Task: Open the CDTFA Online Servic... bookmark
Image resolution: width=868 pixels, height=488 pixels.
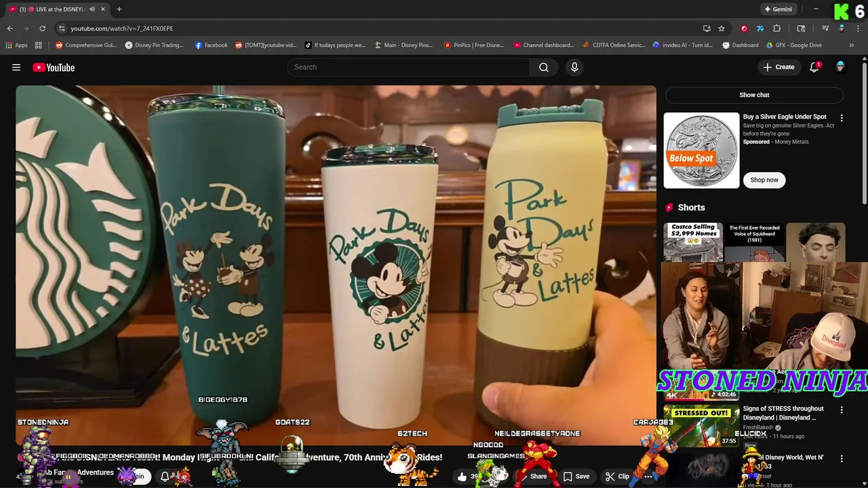Action: [x=614, y=45]
